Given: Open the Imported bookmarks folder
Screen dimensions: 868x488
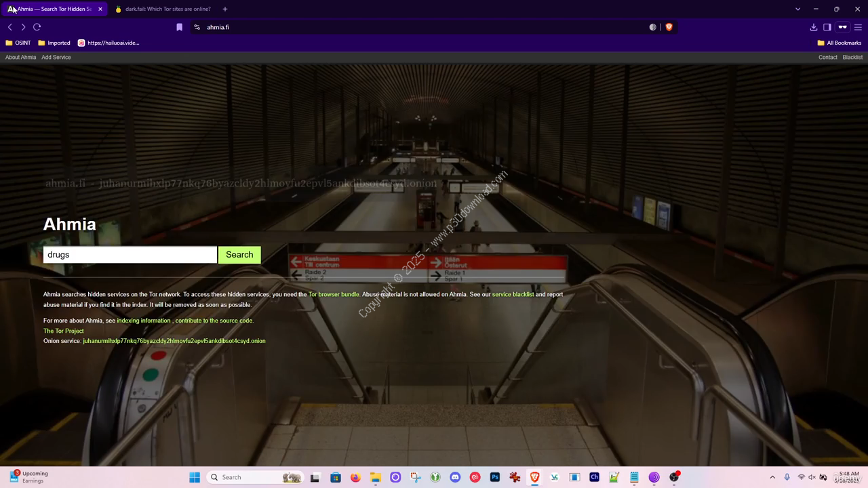Looking at the screenshot, I should (x=54, y=43).
